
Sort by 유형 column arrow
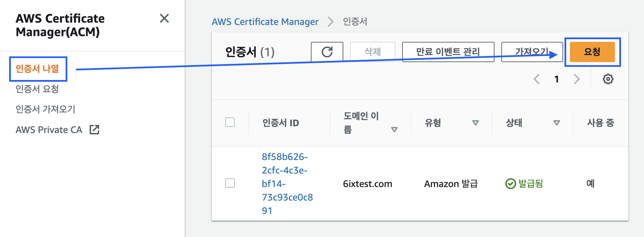[x=475, y=123]
